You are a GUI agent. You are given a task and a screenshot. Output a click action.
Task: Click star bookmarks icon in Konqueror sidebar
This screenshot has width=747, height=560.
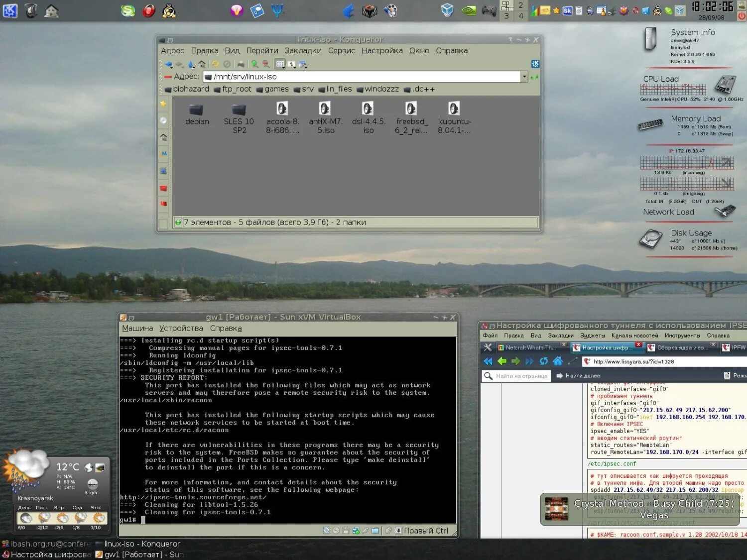(163, 104)
